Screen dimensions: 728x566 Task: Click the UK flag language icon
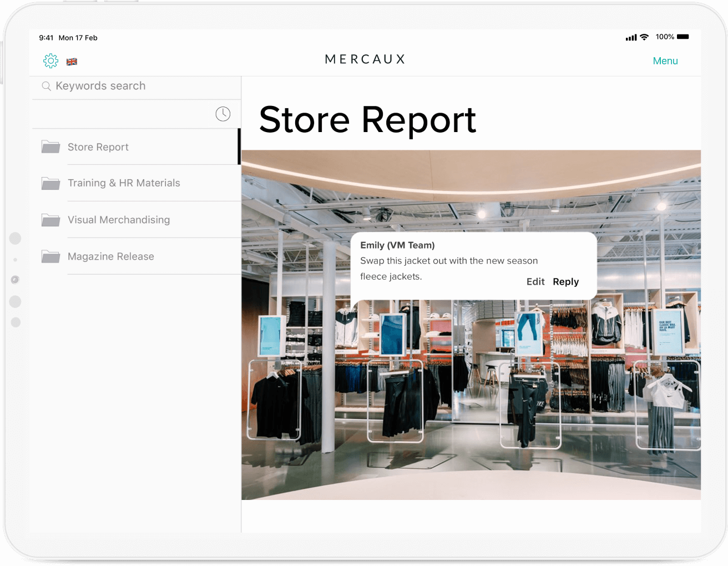(x=72, y=62)
